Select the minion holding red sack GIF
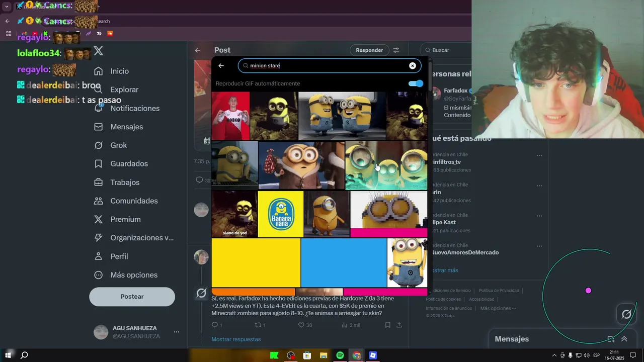Viewport: 644px width, 362px height. (301, 165)
